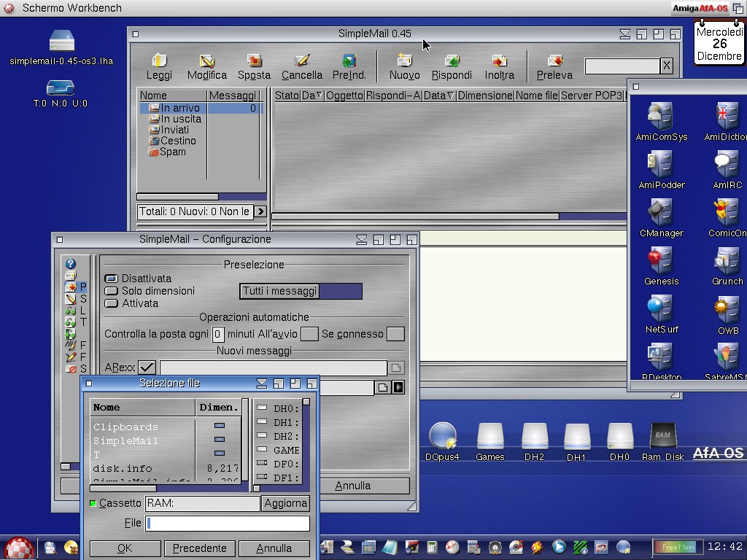Expand the folder list status arrow
Image resolution: width=747 pixels, height=560 pixels.
(260, 211)
